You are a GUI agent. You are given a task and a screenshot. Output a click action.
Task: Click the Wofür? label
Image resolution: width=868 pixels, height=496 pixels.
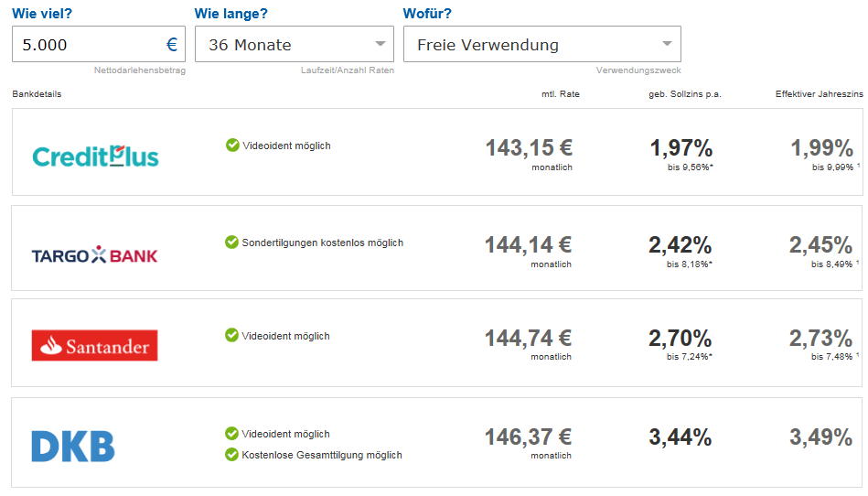point(427,14)
